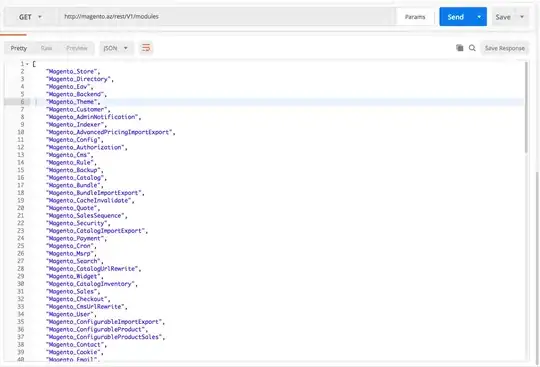540x367 pixels.
Task: Click the Send button
Action: (x=456, y=17)
